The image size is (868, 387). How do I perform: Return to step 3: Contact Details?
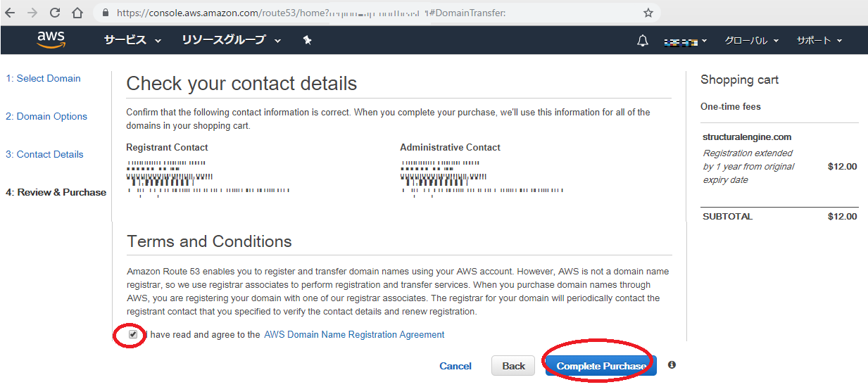click(x=44, y=154)
